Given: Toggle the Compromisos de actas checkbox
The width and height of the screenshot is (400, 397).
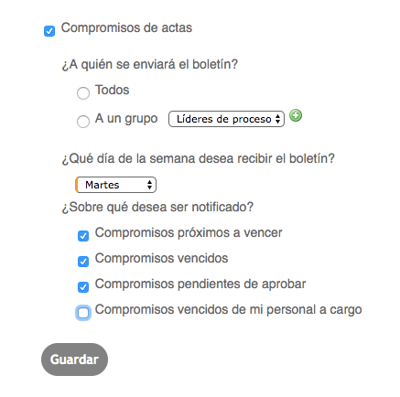Looking at the screenshot, I should [x=49, y=31].
